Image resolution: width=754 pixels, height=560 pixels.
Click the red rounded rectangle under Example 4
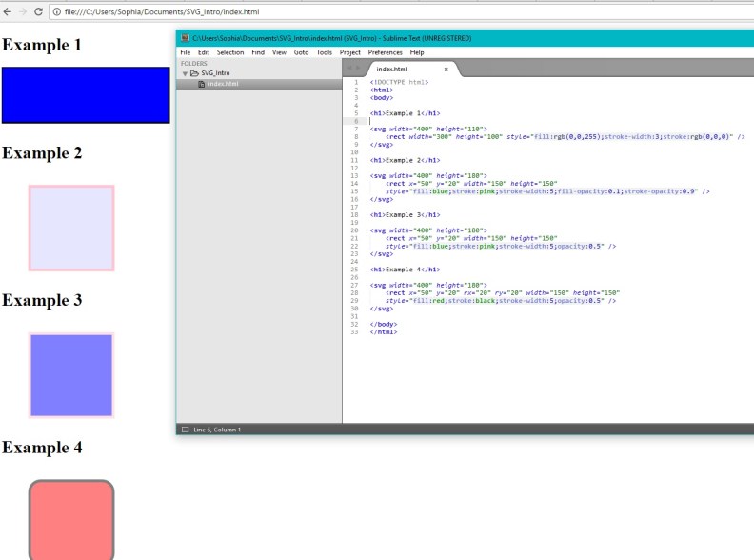click(x=71, y=519)
